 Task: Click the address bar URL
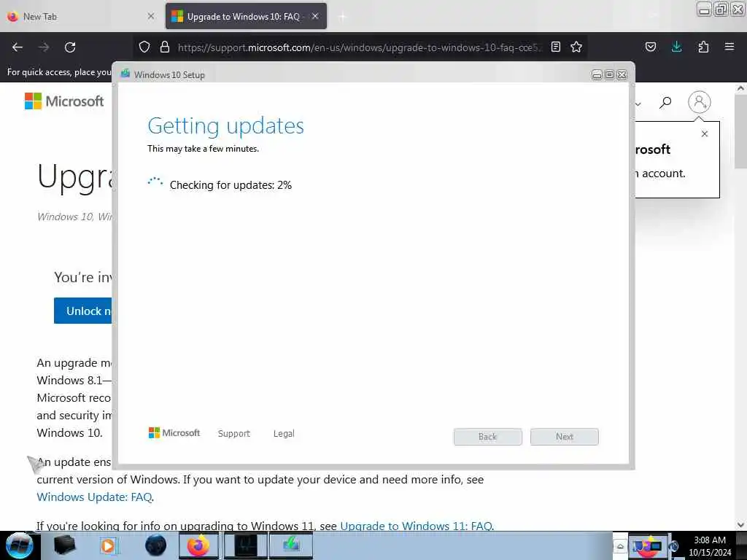click(x=360, y=47)
